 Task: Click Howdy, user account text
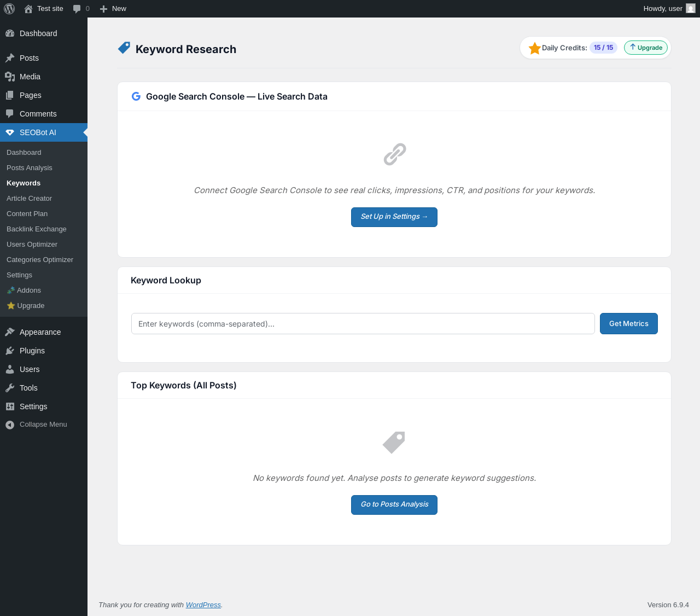[663, 9]
